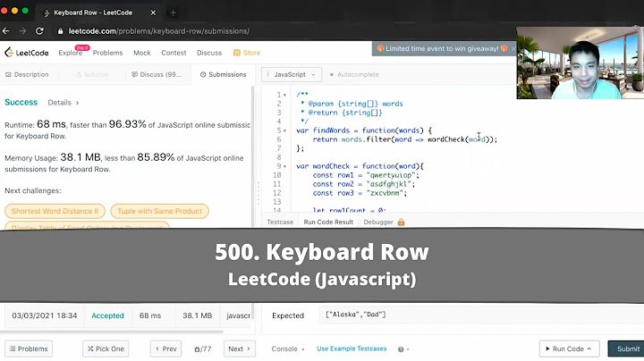Open a new browser tab with plus icon
Image resolution: width=644 pixels, height=361 pixels.
coord(173,13)
